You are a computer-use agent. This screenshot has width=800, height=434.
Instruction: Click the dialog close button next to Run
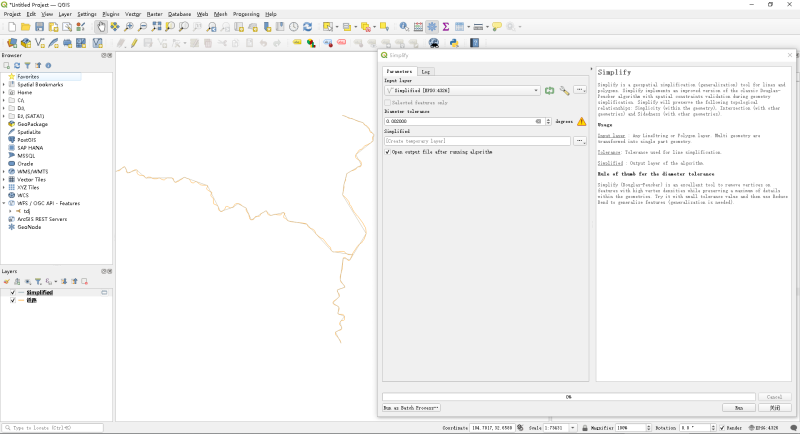775,408
